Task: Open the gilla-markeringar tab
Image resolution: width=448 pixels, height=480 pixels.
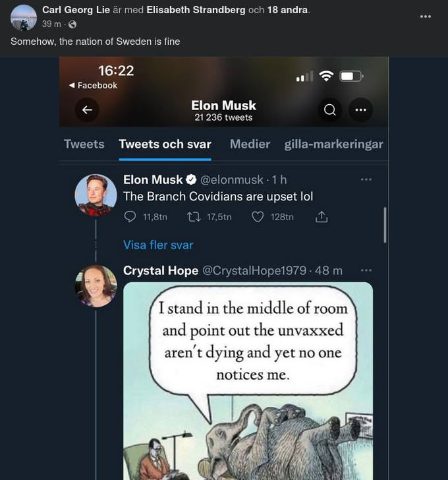Action: pos(333,144)
